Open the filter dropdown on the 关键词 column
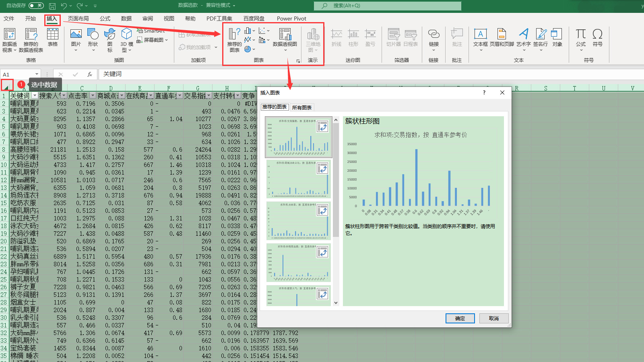Image resolution: width=644 pixels, height=362 pixels. [35, 96]
